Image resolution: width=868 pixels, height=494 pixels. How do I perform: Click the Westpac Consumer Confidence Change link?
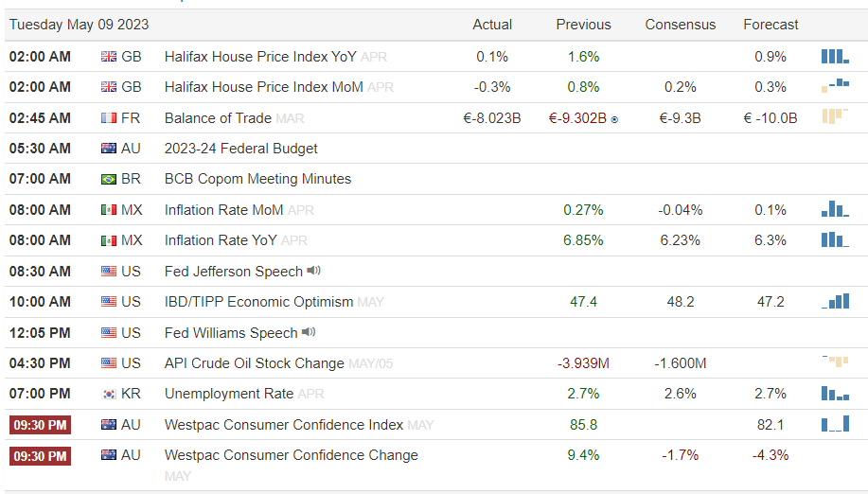291,455
